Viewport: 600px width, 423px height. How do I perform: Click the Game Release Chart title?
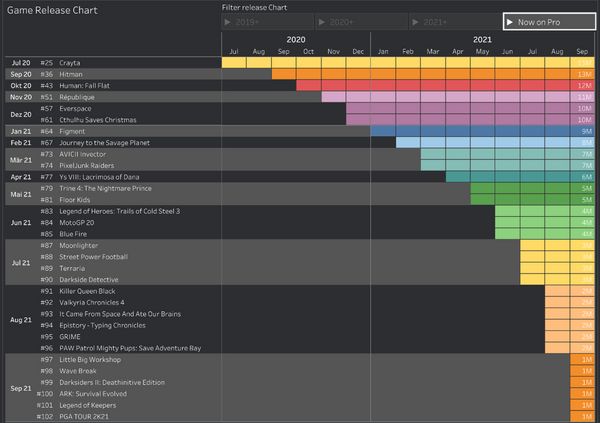click(x=52, y=10)
